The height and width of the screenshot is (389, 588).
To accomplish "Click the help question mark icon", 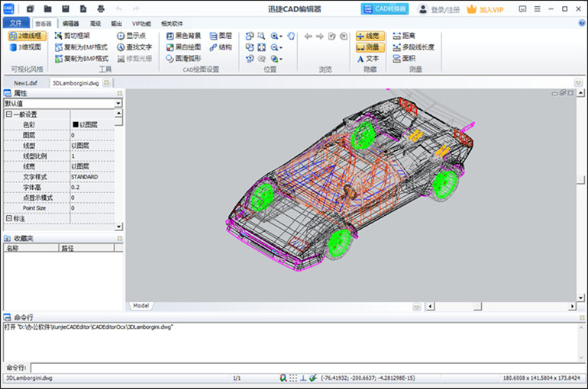I will tap(582, 23).
